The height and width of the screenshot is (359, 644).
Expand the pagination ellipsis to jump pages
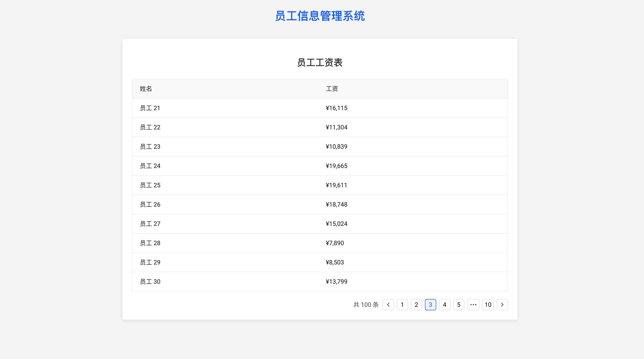[473, 304]
